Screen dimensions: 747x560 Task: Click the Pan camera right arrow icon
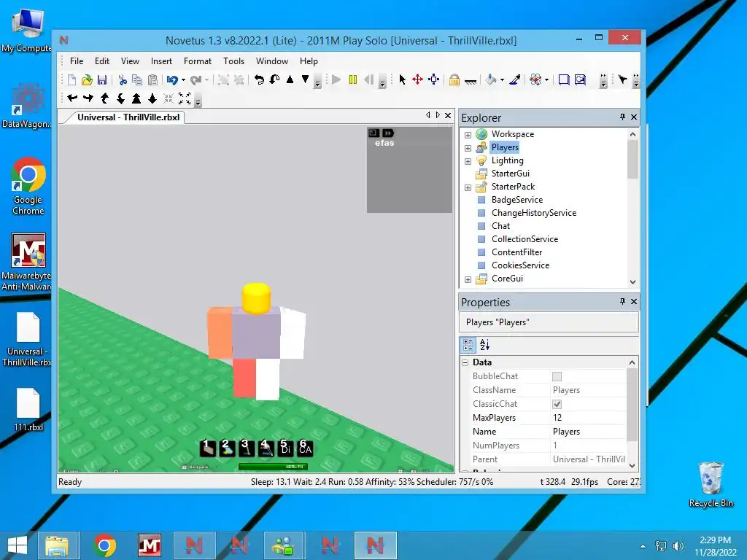point(88,98)
